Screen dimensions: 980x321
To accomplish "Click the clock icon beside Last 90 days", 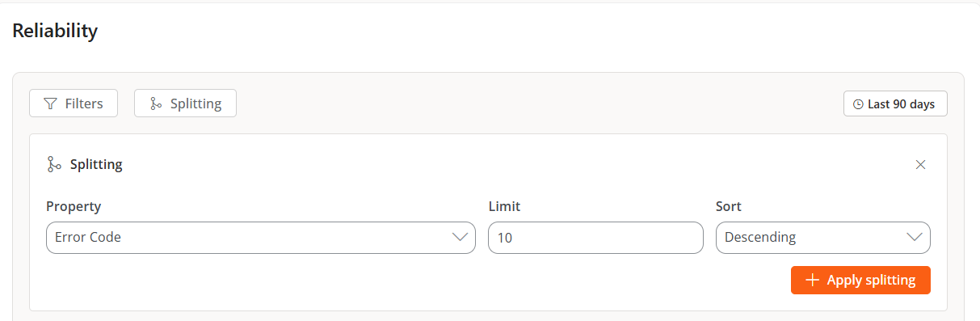I will tap(858, 104).
